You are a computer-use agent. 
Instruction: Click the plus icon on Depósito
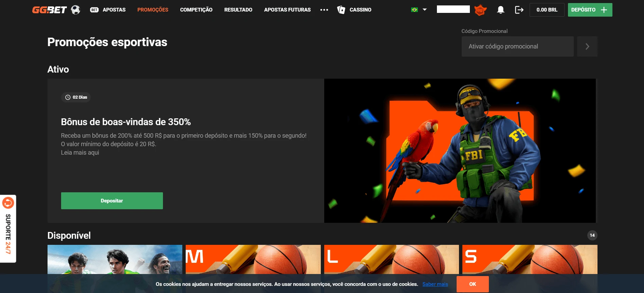click(604, 10)
